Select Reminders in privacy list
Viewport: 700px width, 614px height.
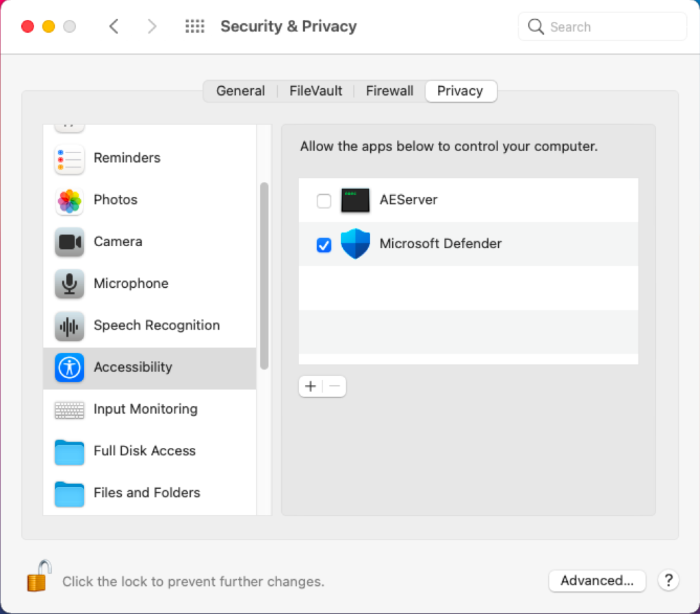150,158
